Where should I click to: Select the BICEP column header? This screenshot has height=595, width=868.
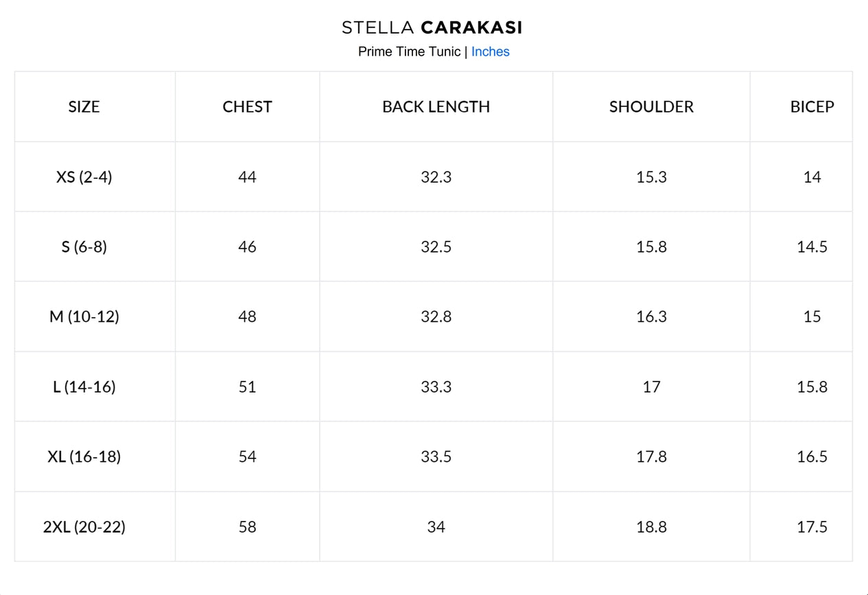point(812,106)
